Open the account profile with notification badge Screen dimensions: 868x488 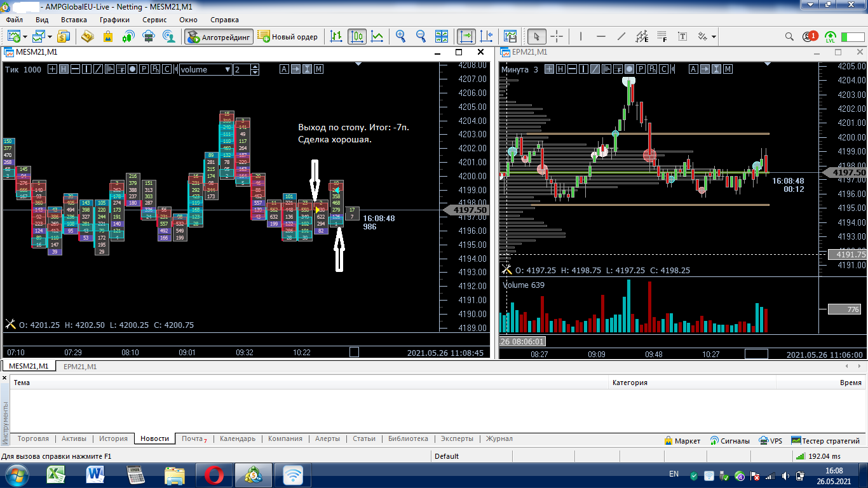pos(810,36)
